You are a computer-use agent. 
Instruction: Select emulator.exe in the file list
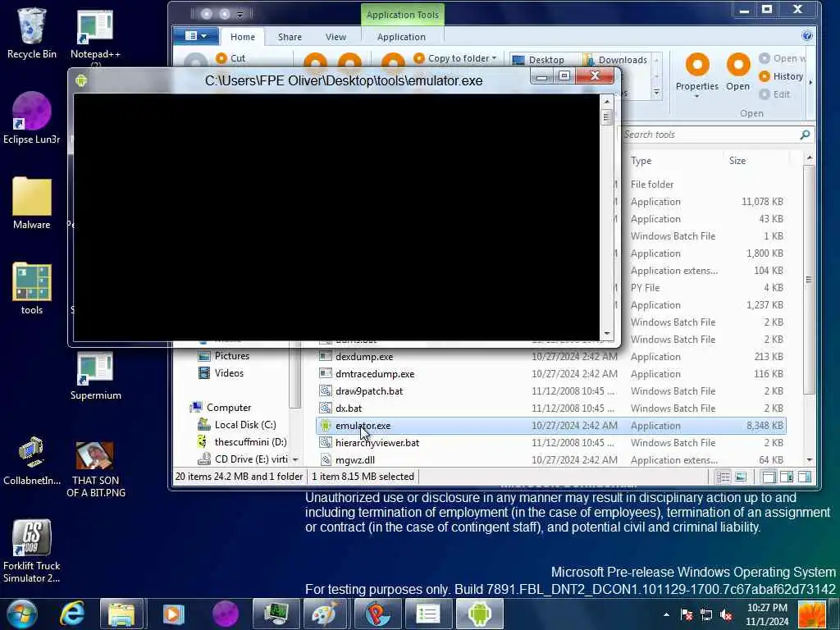pyautogui.click(x=551, y=426)
